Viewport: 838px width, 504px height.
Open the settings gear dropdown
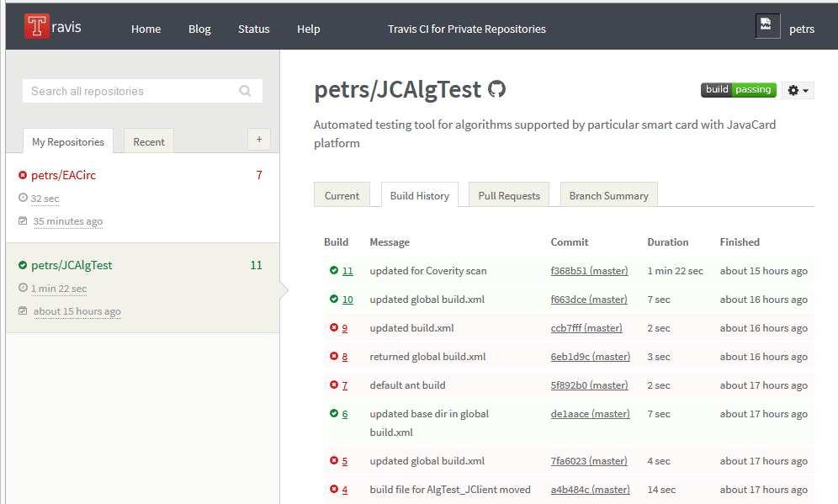pyautogui.click(x=798, y=90)
